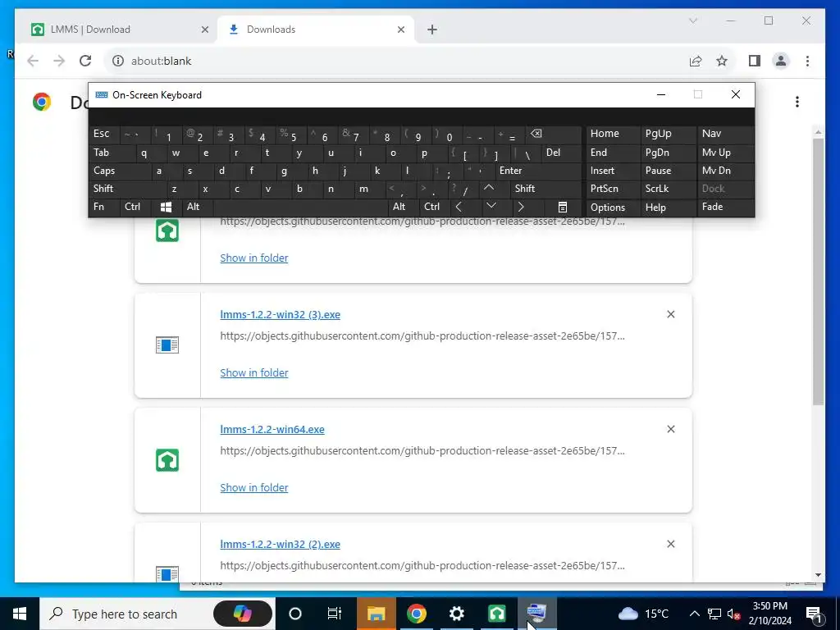Toggle ScrLk on the On-Screen Keyboard
Image resolution: width=840 pixels, height=630 pixels.
pos(668,189)
